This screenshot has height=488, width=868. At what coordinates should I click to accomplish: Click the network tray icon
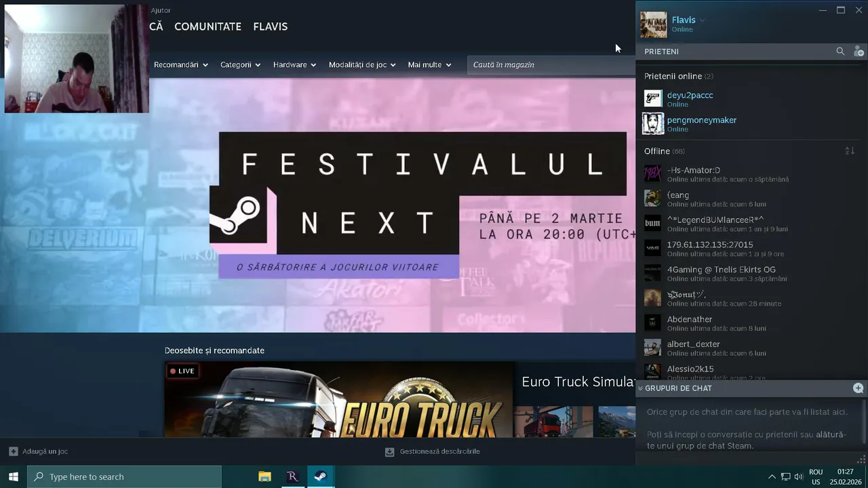pyautogui.click(x=785, y=476)
